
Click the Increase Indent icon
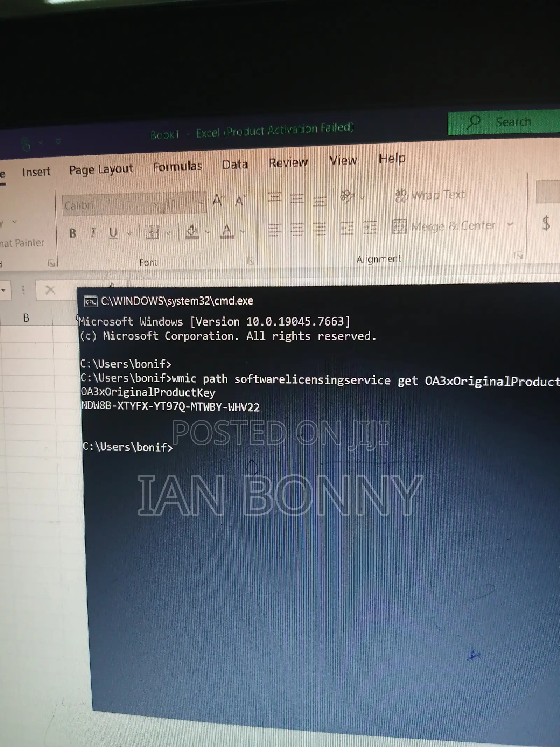(x=370, y=227)
